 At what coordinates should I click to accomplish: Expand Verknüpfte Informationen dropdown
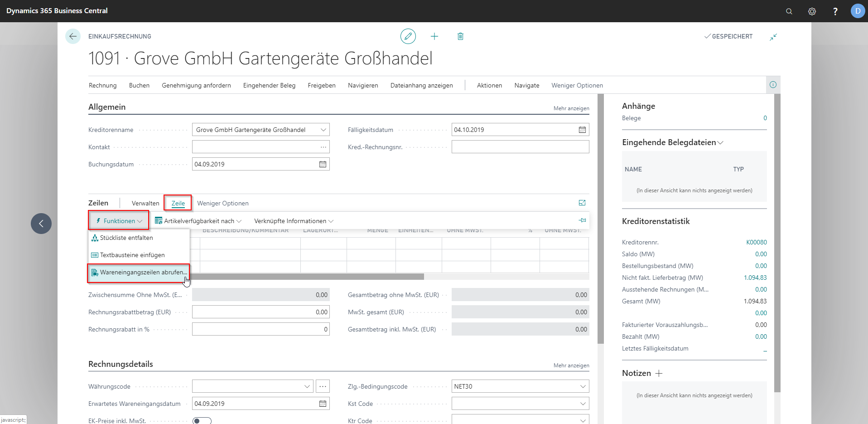294,221
